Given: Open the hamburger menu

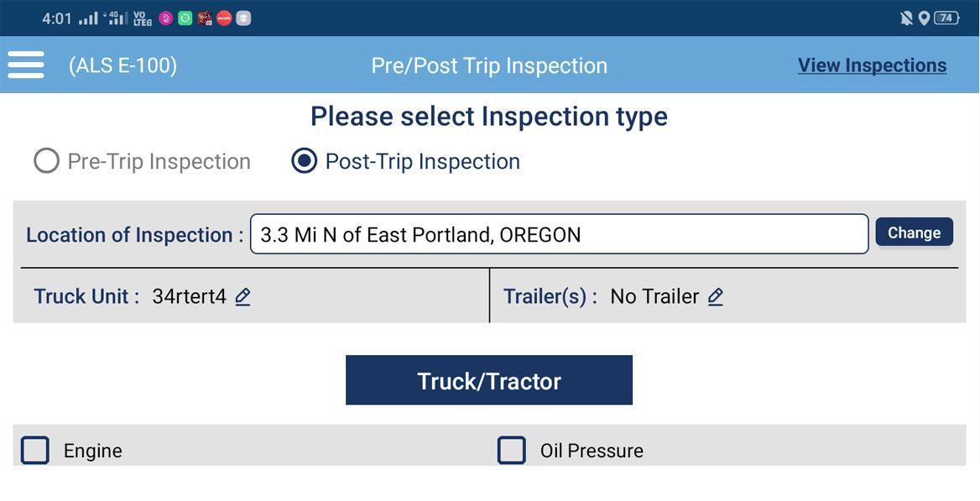Looking at the screenshot, I should [x=25, y=65].
